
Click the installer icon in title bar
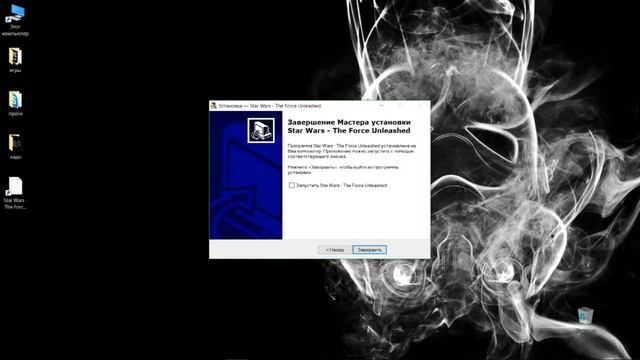coord(213,106)
